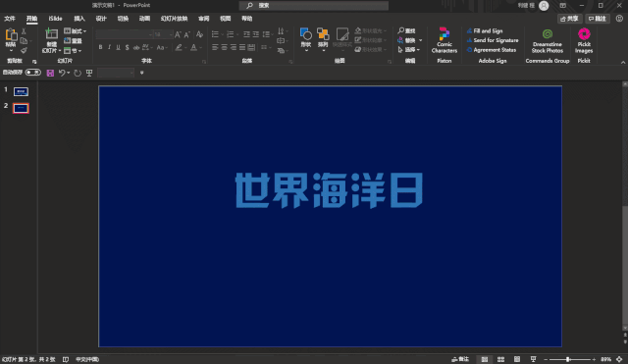Open Comic Characters from Pixton
The width and height of the screenshot is (628, 364).
[445, 40]
